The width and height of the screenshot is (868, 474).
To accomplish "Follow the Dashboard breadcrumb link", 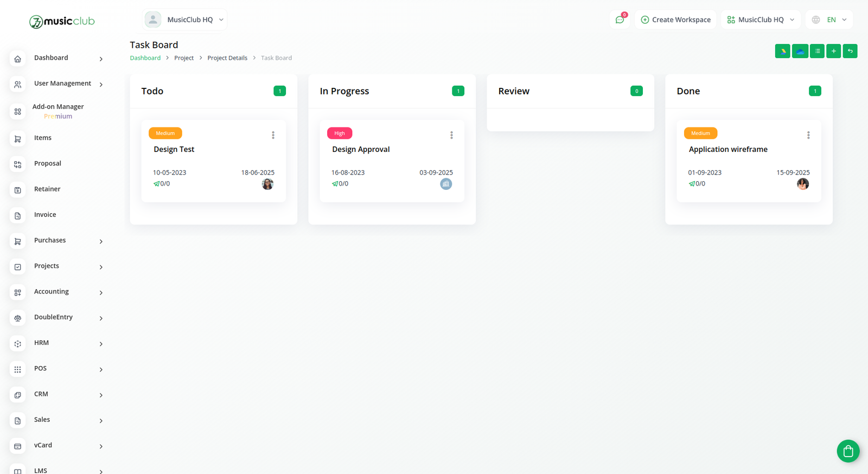I will pyautogui.click(x=145, y=58).
